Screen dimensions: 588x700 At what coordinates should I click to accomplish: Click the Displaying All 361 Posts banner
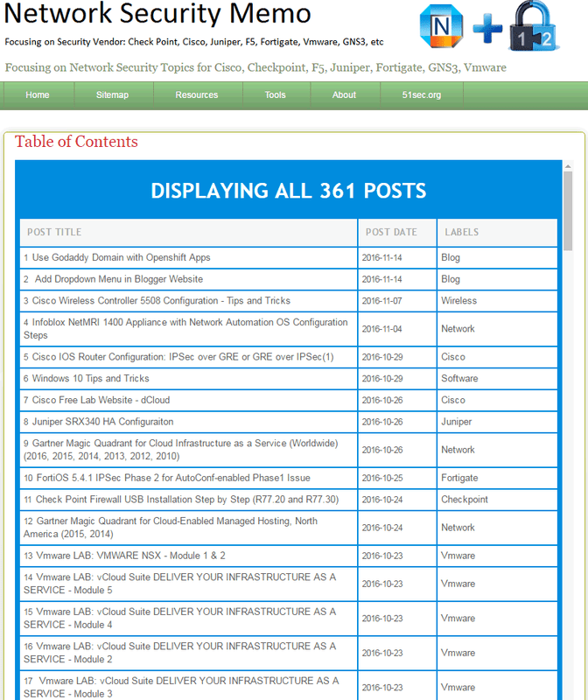pyautogui.click(x=289, y=191)
